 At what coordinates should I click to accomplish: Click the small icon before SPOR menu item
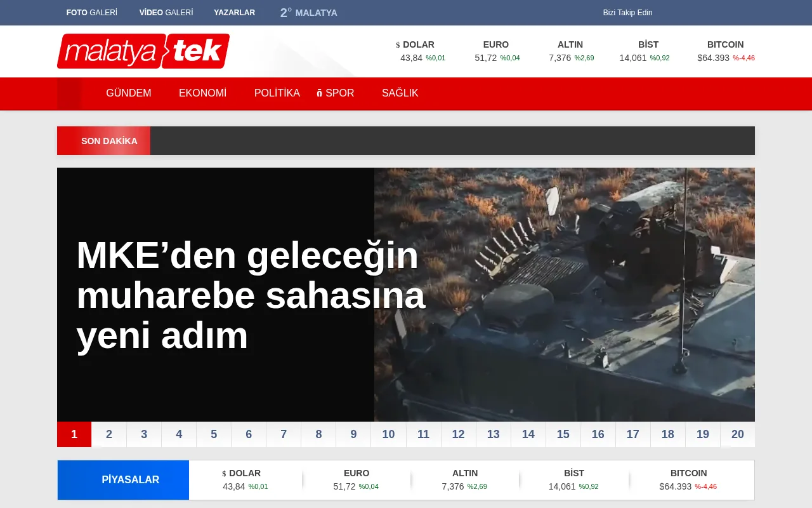click(x=318, y=92)
